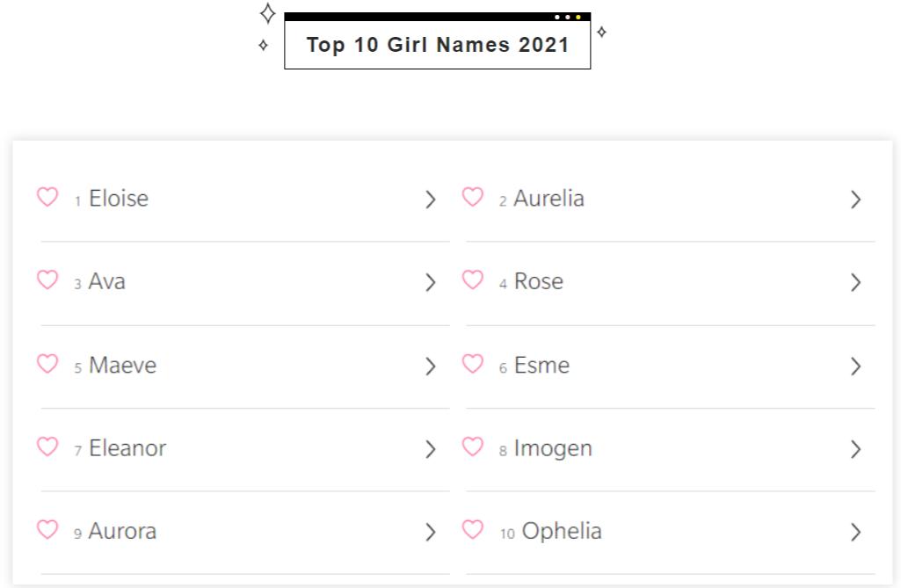
Task: Click the heart icon by Imogen
Action: tap(473, 446)
